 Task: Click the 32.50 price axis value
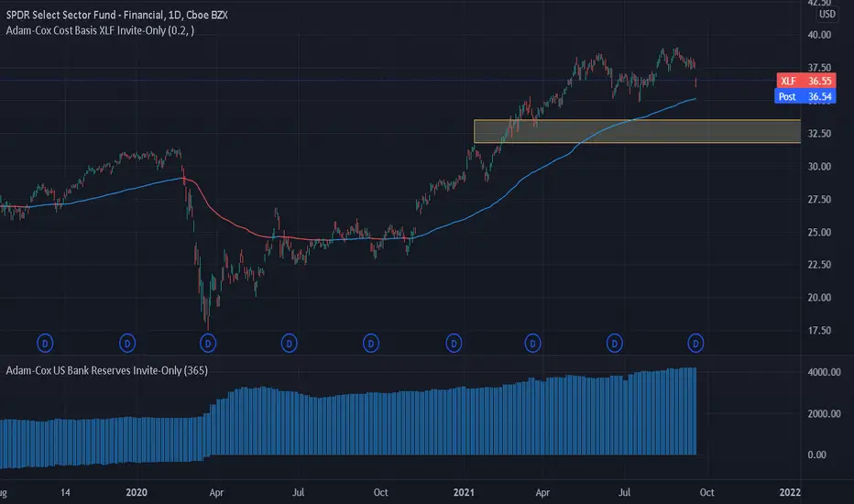click(819, 134)
